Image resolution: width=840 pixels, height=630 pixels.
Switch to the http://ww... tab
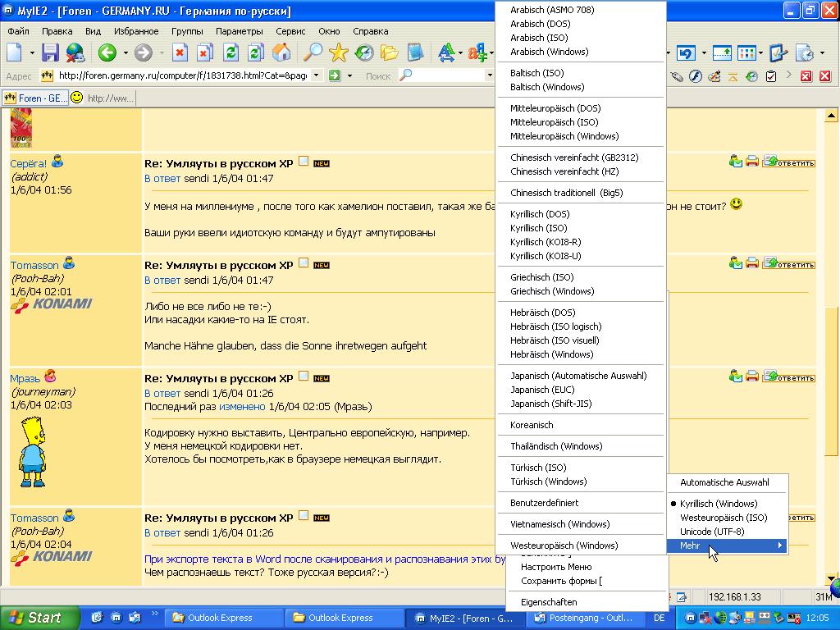(103, 98)
